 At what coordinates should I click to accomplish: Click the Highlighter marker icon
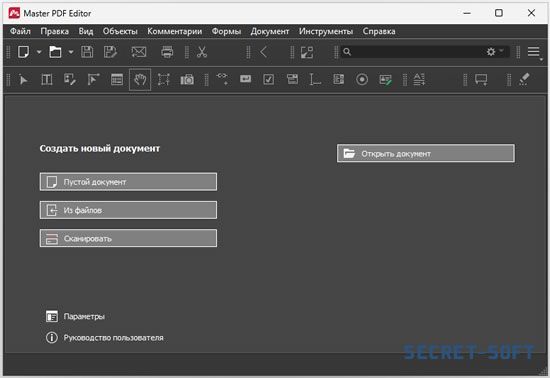tap(524, 79)
